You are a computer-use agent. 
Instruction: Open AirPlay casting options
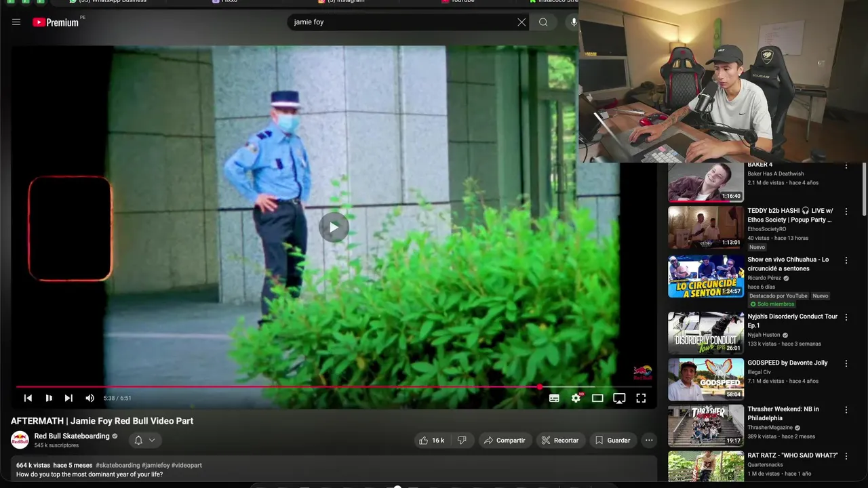[619, 398]
